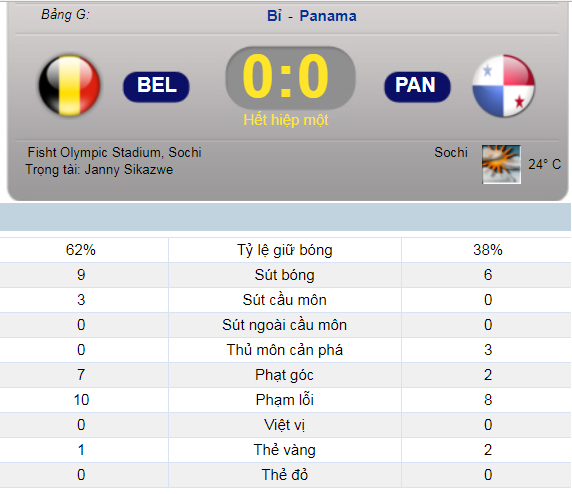Open the Panama team link

tap(328, 16)
